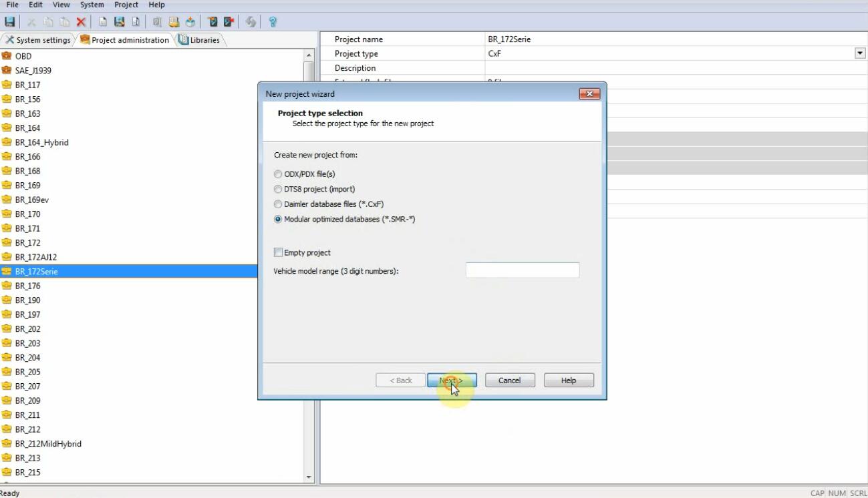Click the red X delete toolbar icon
The width and height of the screenshot is (868, 498).
point(81,22)
